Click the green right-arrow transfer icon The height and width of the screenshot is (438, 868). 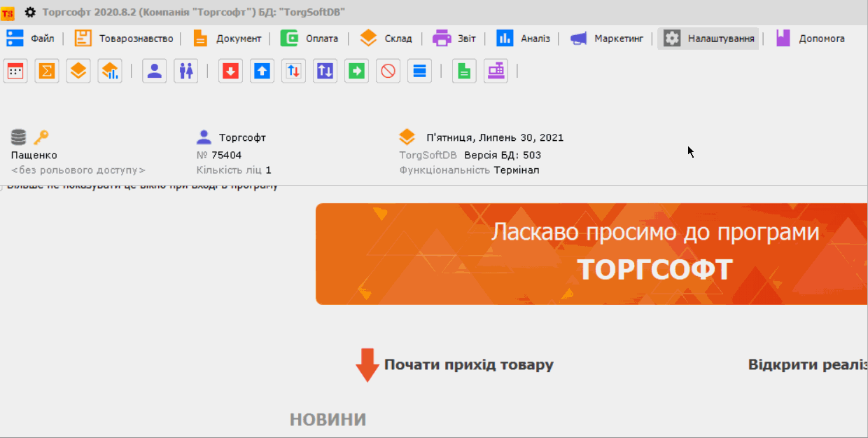[357, 71]
